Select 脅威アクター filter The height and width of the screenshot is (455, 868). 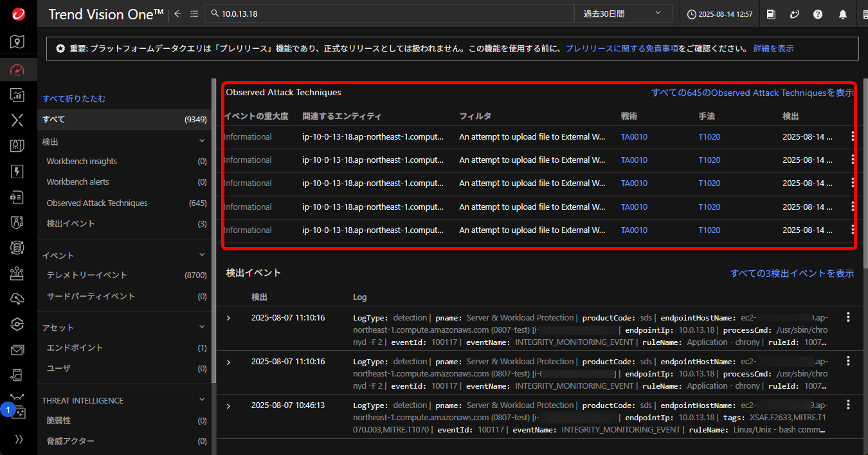125,441
